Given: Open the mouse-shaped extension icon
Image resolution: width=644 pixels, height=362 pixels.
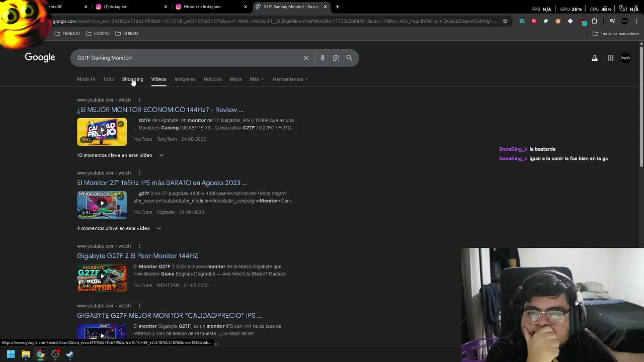Looking at the screenshot, I should 546,21.
